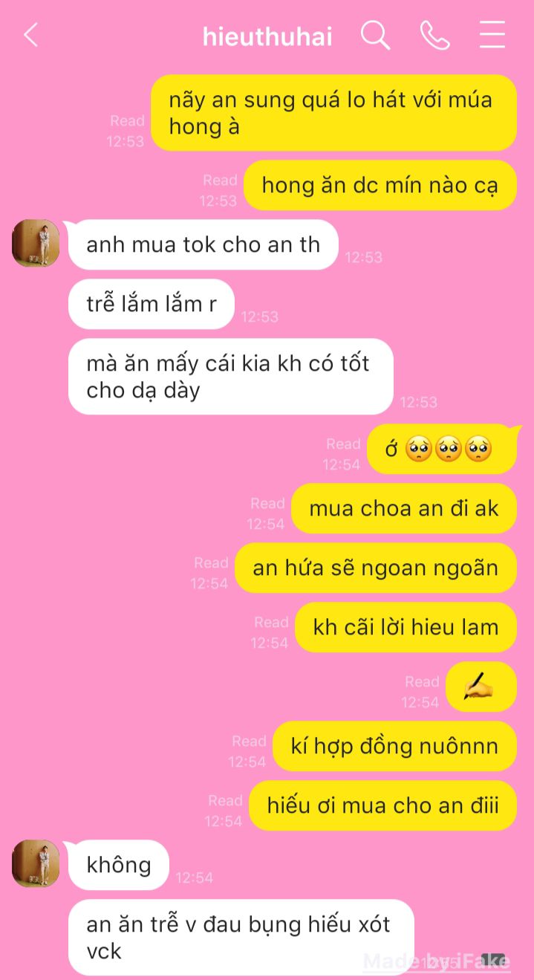Select 'an ăn trễ v đau bụng' message
This screenshot has width=534, height=980.
click(x=241, y=937)
